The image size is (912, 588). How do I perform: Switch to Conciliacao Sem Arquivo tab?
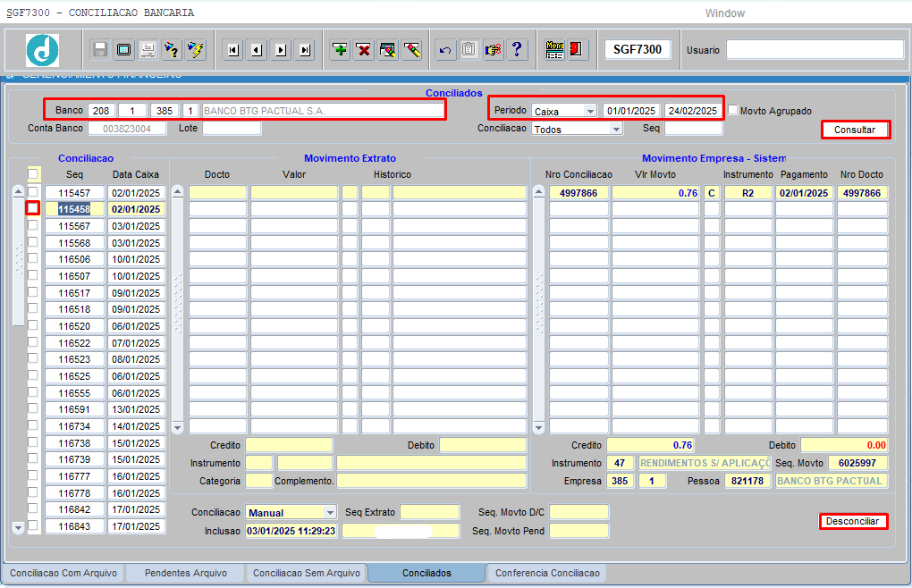[307, 573]
